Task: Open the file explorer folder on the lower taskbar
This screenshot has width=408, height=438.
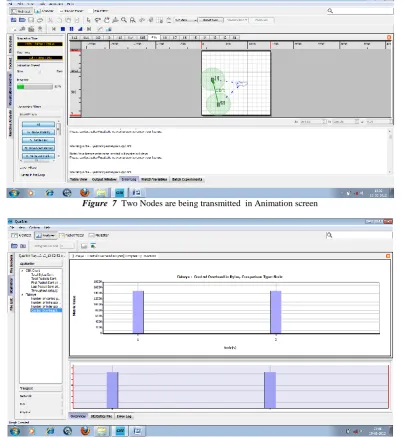Action: [102, 431]
